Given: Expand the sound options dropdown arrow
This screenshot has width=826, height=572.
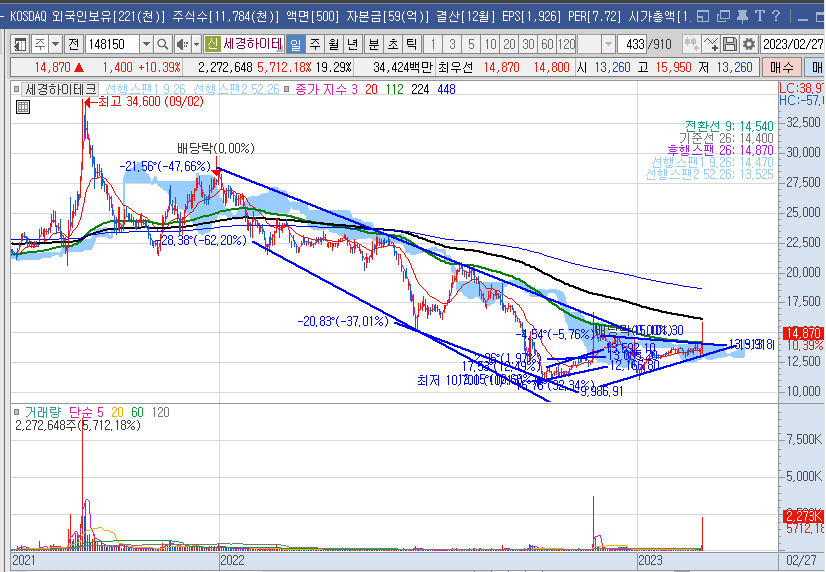Looking at the screenshot, I should (x=196, y=44).
